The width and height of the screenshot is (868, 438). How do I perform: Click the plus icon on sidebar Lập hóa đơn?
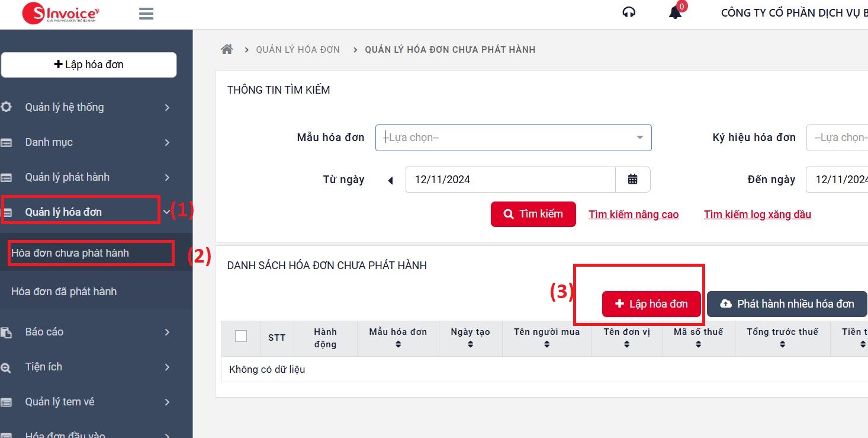(59, 64)
